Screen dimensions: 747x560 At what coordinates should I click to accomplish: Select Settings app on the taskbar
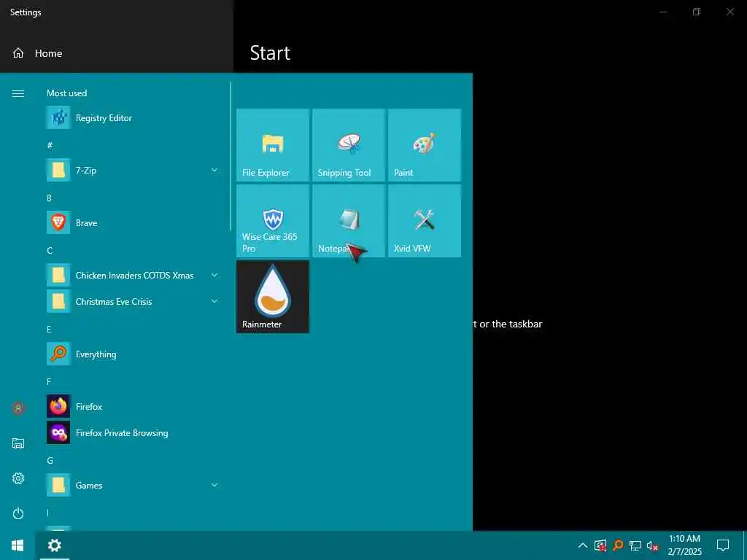(54, 545)
